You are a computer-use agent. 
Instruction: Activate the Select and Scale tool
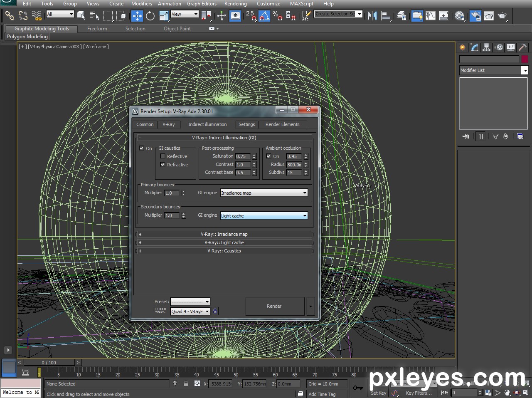pyautogui.click(x=163, y=16)
